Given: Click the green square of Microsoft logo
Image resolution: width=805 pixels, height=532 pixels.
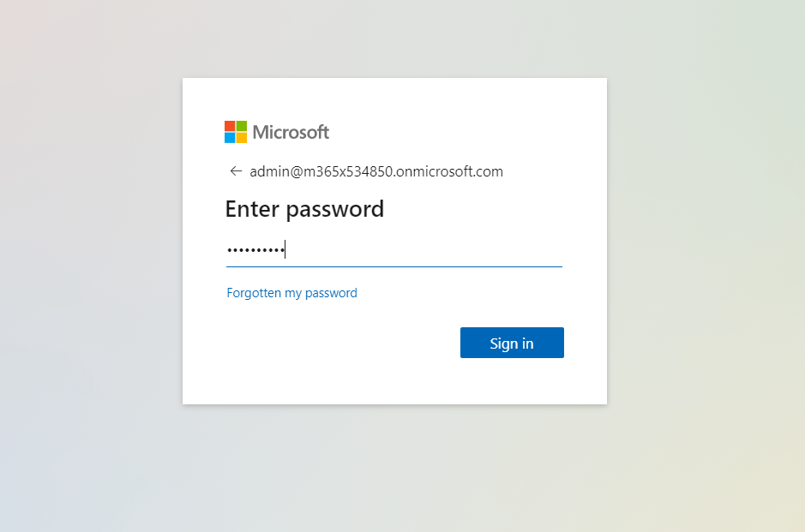Looking at the screenshot, I should coord(242,126).
